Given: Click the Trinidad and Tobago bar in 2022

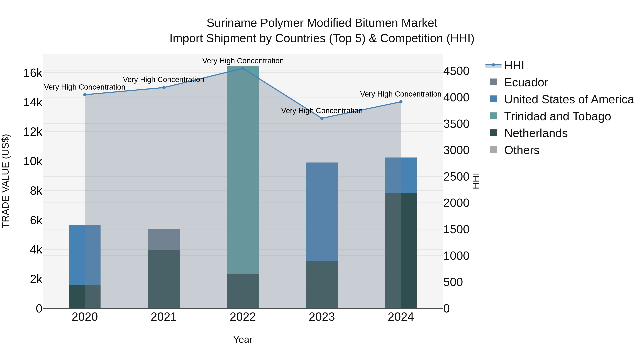Looking at the screenshot, I should 243,170.
